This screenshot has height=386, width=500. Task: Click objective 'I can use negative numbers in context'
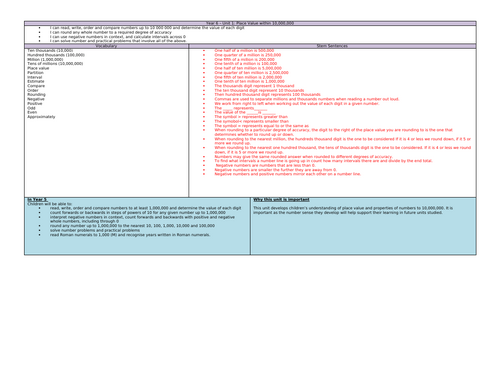(118, 37)
